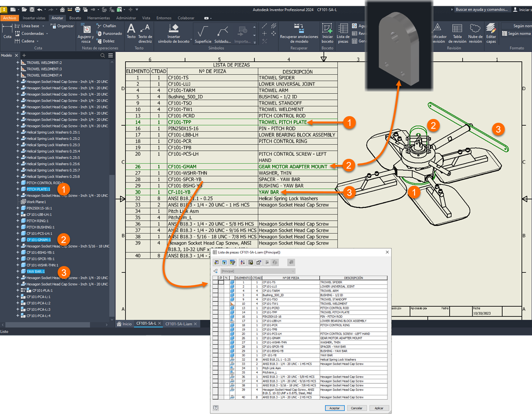Search the Modelo browser with magnifier icon
This screenshot has height=414, width=532.
[103, 55]
